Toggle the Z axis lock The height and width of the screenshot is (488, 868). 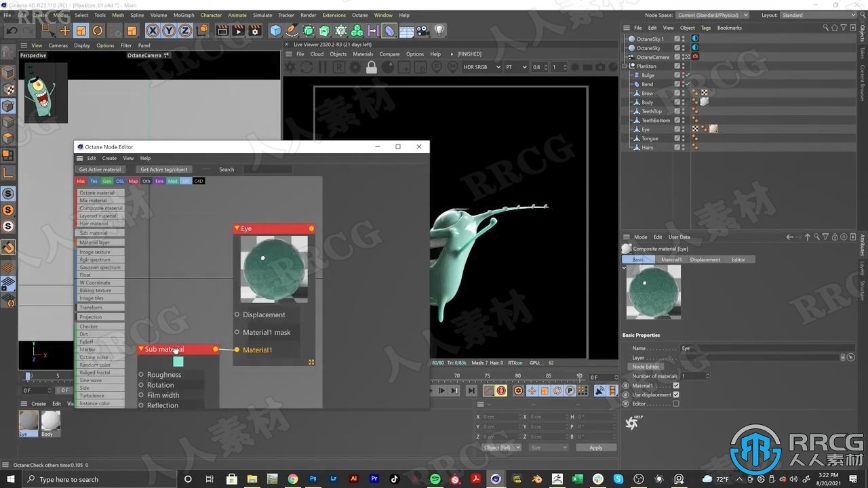(x=185, y=30)
